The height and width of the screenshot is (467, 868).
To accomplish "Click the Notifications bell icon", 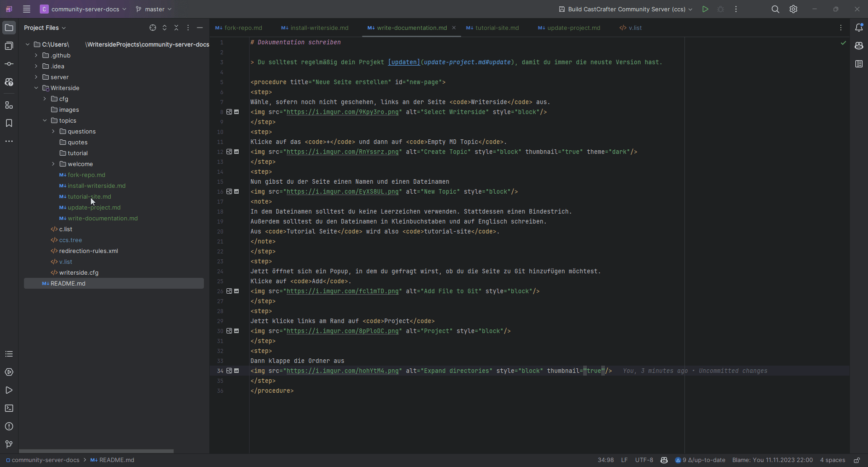I will click(x=859, y=28).
